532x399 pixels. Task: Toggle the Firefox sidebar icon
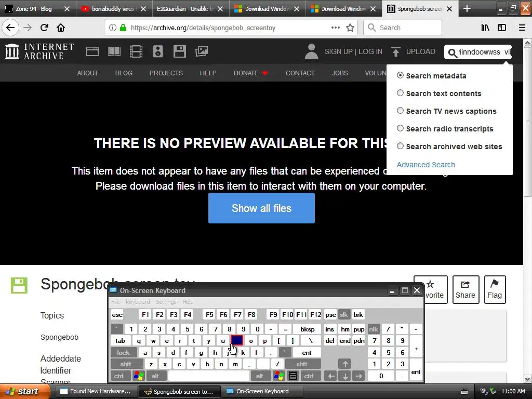[502, 28]
